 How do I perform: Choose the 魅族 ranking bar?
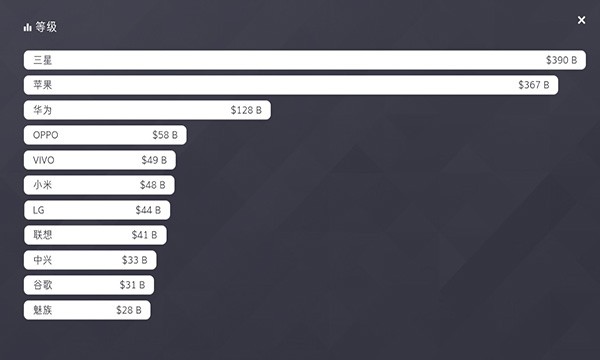87,310
